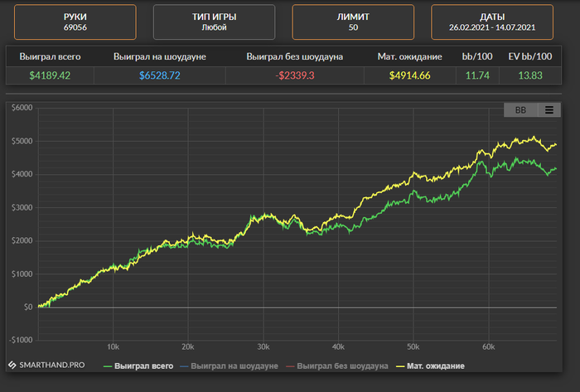This screenshot has height=392, width=580.
Task: Select the 'Мат. ожидание' column header
Action: tap(409, 56)
